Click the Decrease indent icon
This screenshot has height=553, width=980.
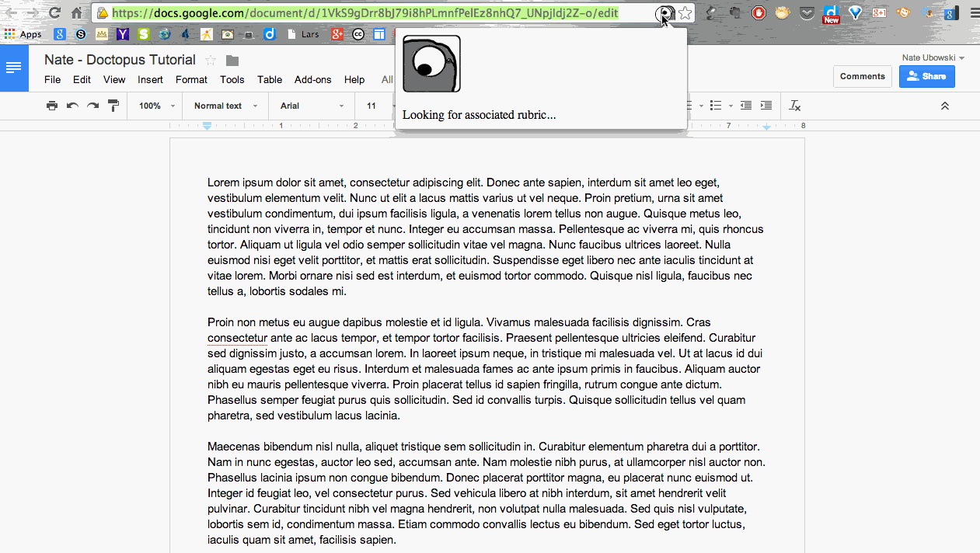[746, 106]
